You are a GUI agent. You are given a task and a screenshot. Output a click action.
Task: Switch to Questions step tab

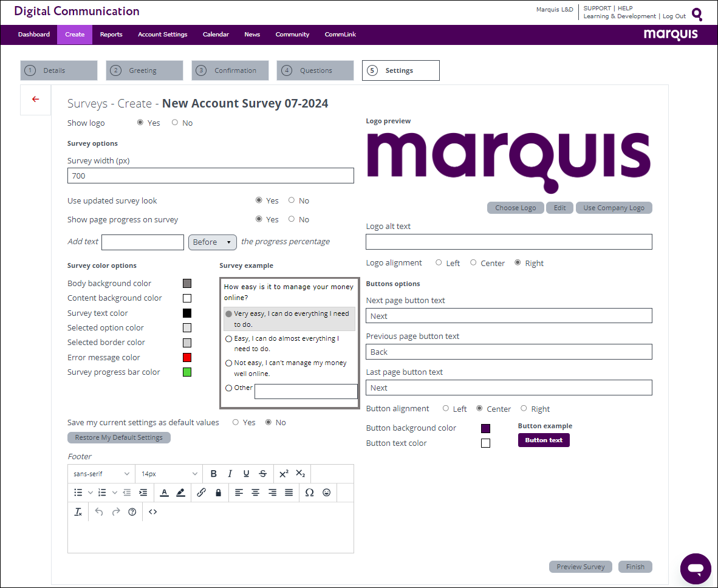click(x=315, y=70)
